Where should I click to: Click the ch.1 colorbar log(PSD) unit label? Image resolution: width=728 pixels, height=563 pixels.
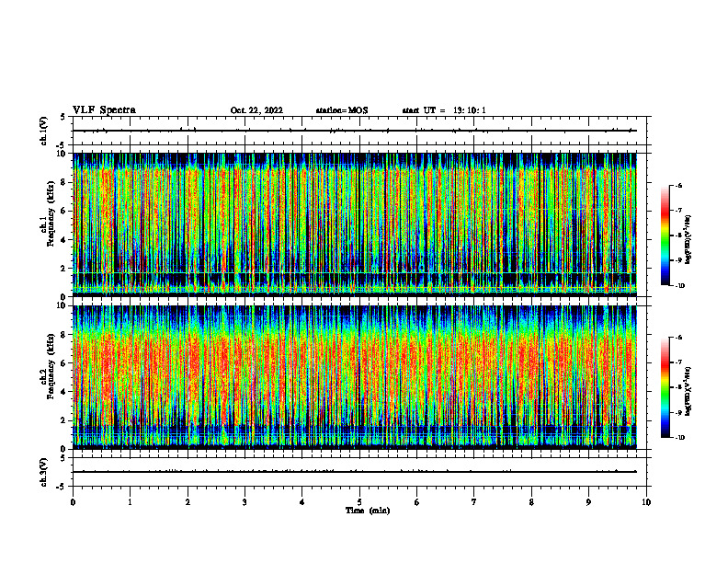pyautogui.click(x=688, y=240)
